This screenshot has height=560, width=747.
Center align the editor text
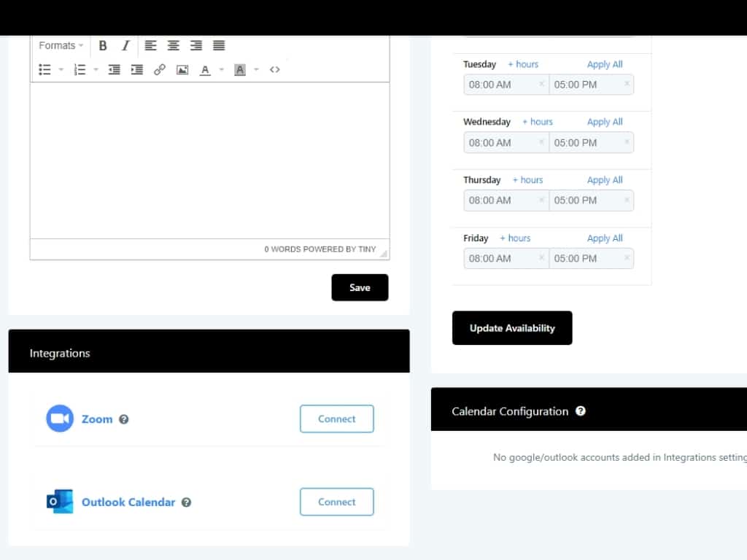(x=173, y=45)
